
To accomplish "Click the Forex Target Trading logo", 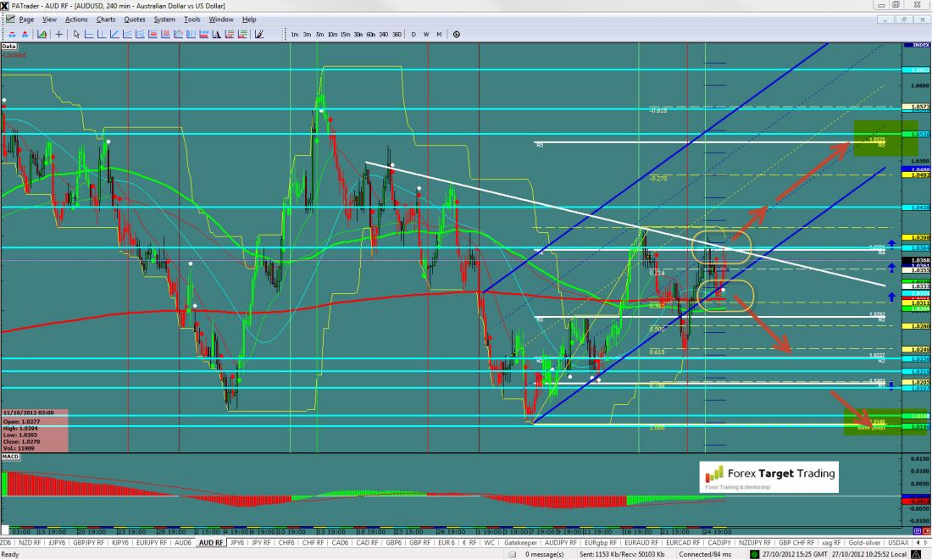I will pos(769,477).
